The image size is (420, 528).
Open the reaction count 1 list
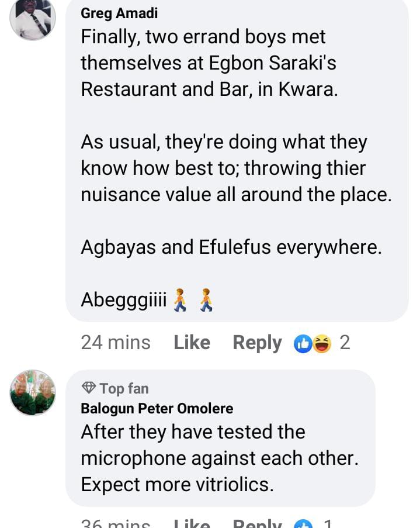[328, 523]
